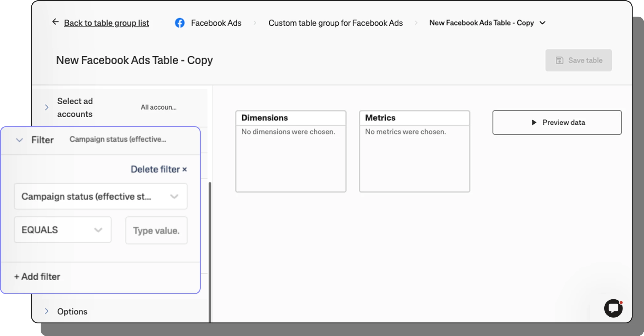The image size is (644, 336).
Task: Click the page title New Facebook Ads Table - Copy
Action: 135,60
